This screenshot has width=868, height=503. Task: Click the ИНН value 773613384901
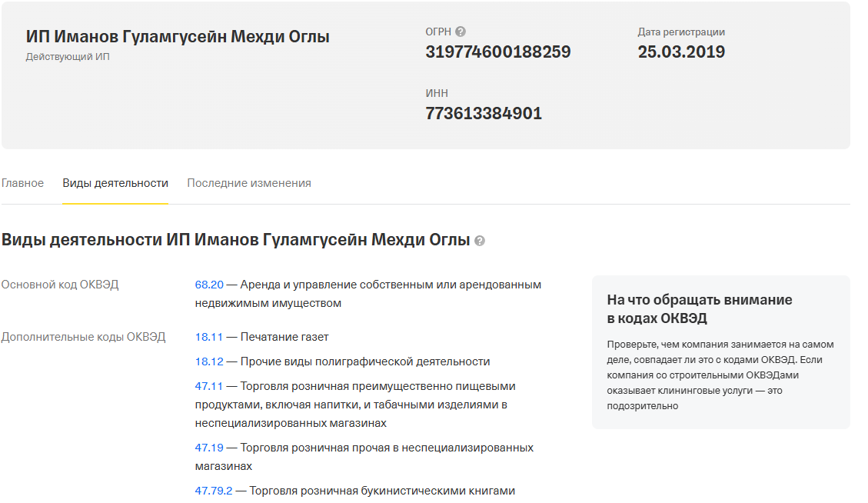click(484, 112)
